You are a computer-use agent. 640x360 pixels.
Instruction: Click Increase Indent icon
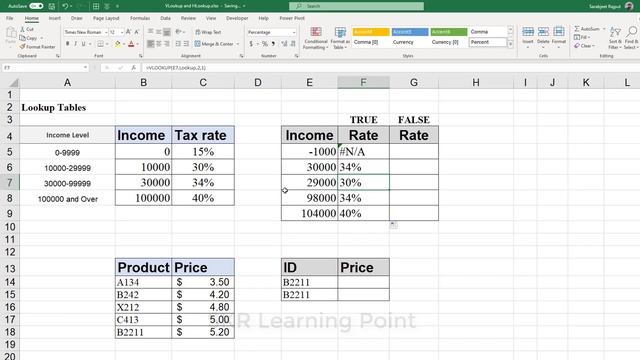[x=187, y=44]
